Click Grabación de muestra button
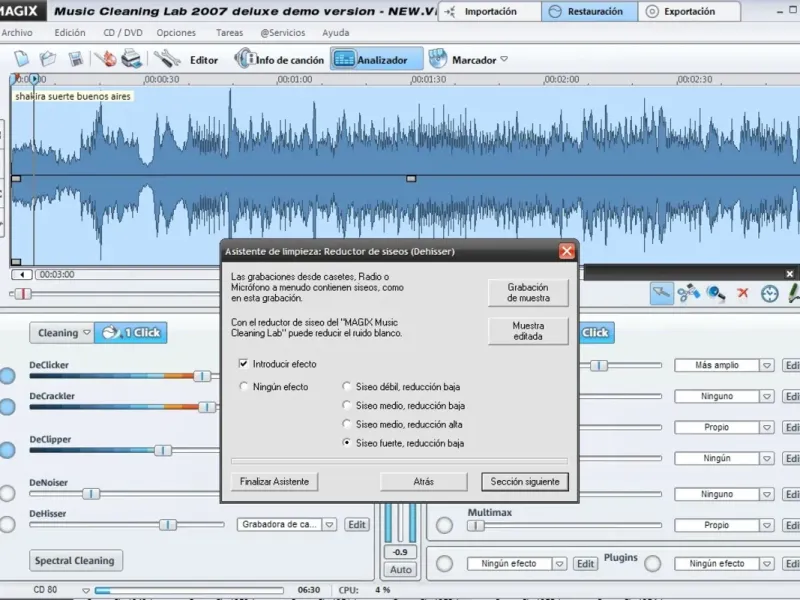Screen dimensions: 800x600 pos(528,293)
